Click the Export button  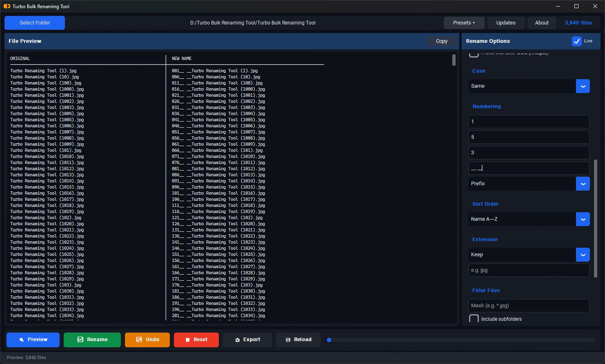coord(247,340)
